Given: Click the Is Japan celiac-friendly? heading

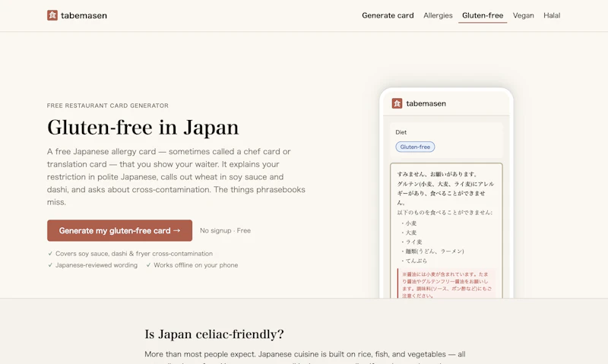Looking at the screenshot, I should pyautogui.click(x=214, y=334).
